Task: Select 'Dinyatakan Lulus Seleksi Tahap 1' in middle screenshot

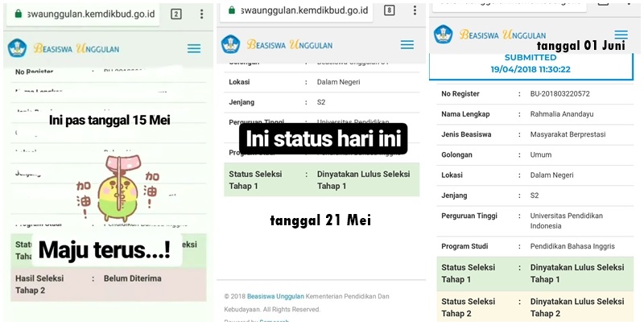Action: 364,179
